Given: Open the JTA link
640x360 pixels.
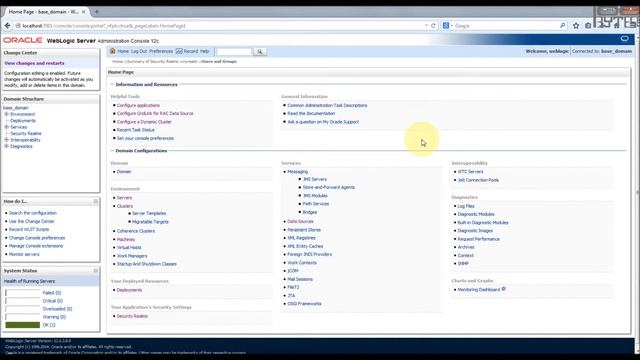Looking at the screenshot, I should tap(291, 296).
